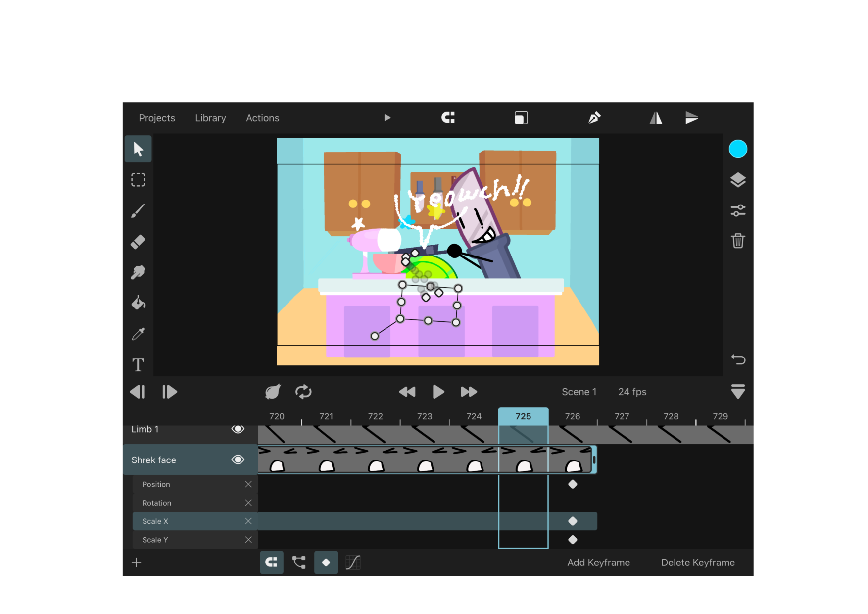Hide the Shrek face layer
Screen dimensions: 868x614
point(238,460)
